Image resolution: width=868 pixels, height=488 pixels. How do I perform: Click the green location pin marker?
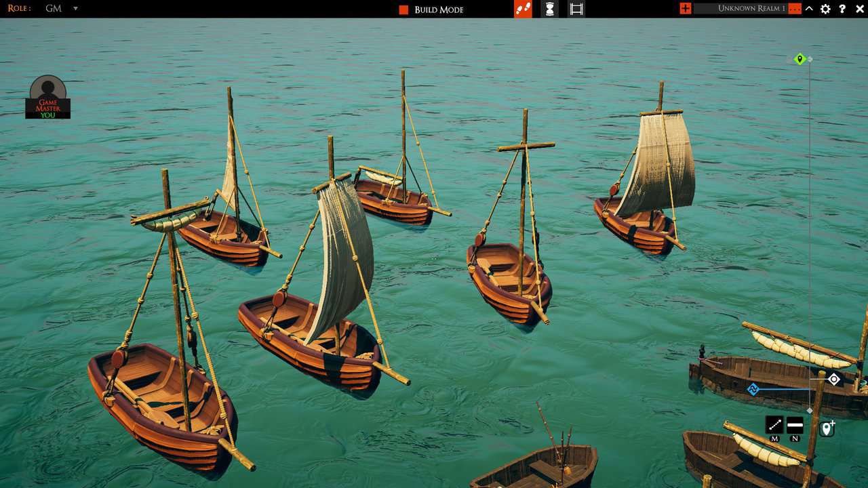[799, 59]
